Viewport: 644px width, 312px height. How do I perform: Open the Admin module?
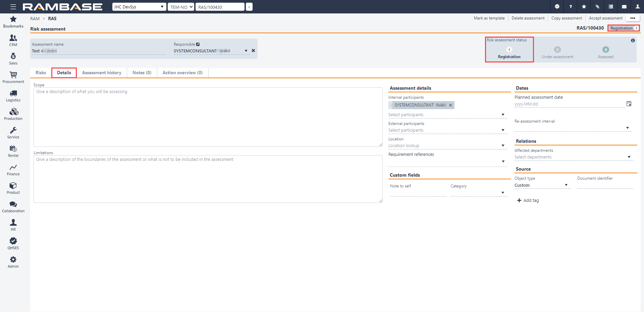13,261
